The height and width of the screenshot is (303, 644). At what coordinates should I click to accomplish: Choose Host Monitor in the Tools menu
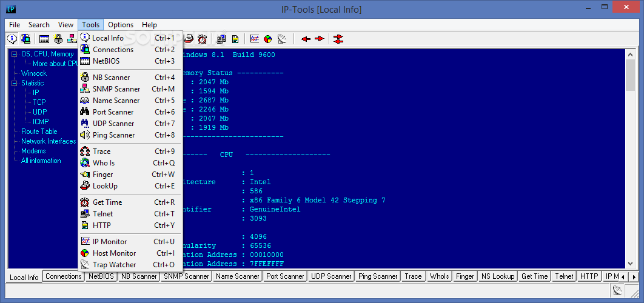tap(130, 253)
